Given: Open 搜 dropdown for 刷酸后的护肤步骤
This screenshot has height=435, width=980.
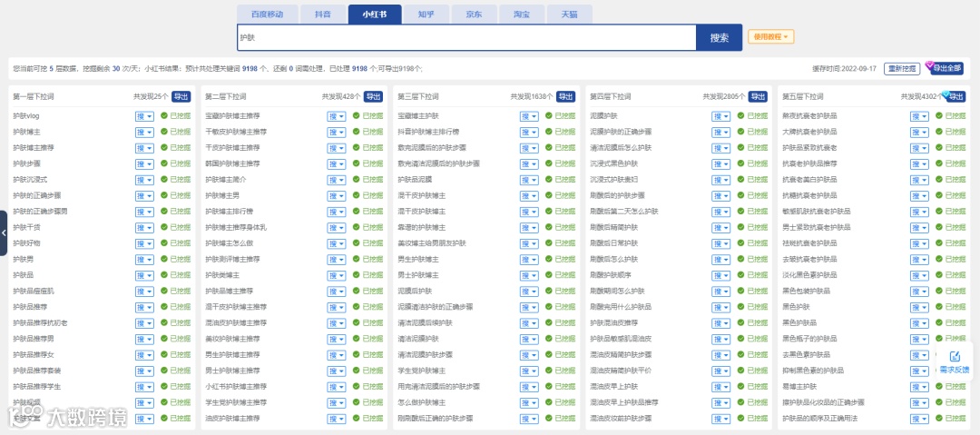Looking at the screenshot, I should click(x=720, y=195).
